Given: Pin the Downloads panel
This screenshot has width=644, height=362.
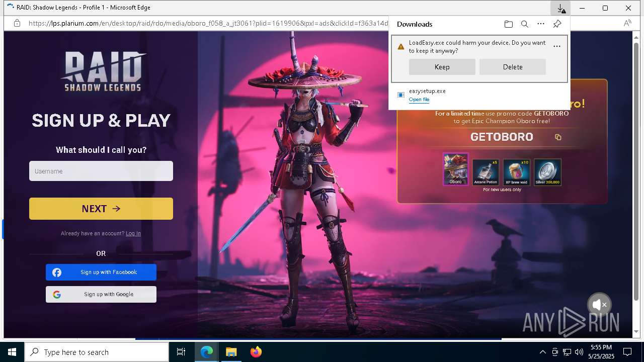Looking at the screenshot, I should [x=557, y=24].
